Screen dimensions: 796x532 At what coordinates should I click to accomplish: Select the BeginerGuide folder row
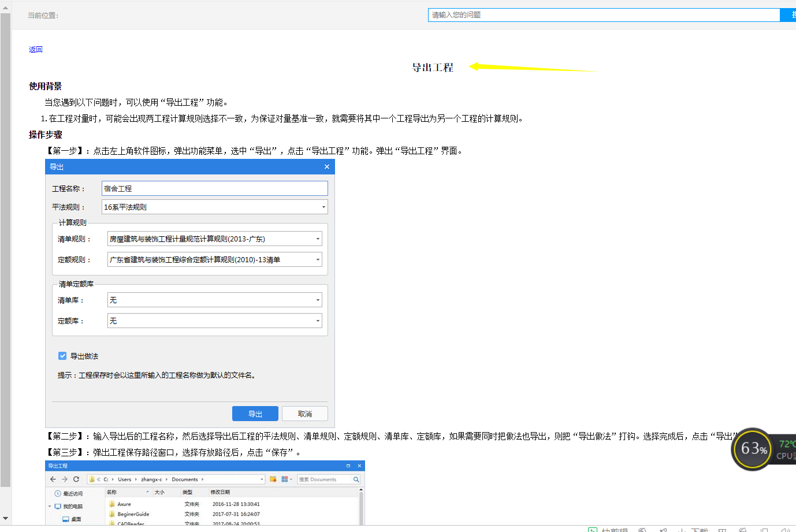(232, 514)
